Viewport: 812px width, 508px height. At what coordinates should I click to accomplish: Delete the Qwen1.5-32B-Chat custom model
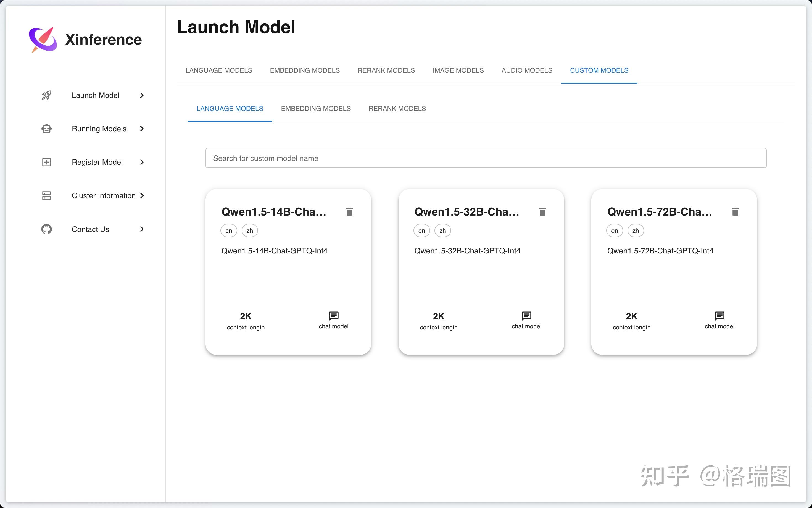point(542,212)
